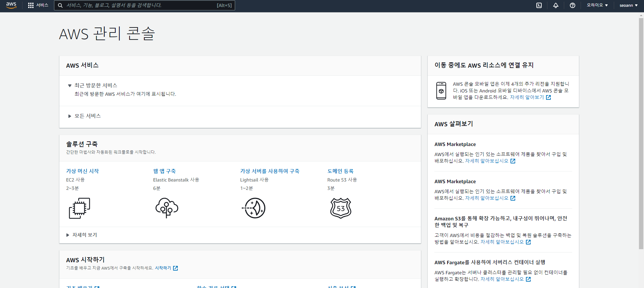Open the notifications bell icon
The width and height of the screenshot is (644, 288).
[556, 5]
